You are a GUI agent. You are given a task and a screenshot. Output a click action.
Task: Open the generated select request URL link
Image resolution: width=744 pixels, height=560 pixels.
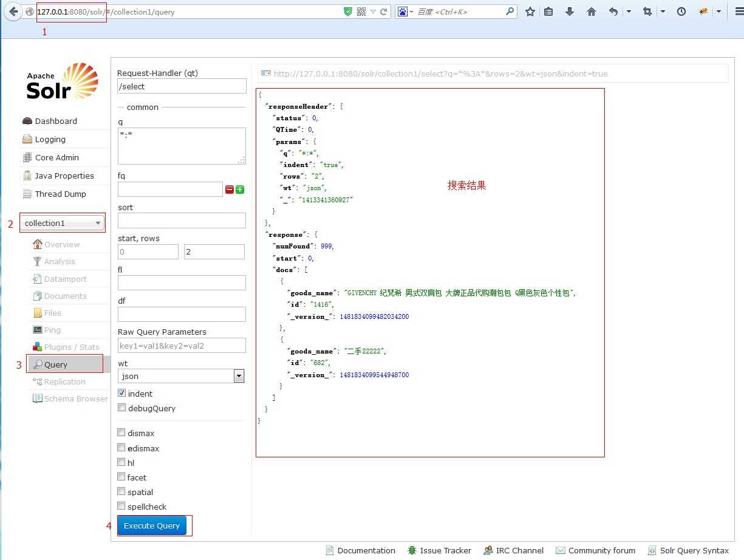point(440,73)
